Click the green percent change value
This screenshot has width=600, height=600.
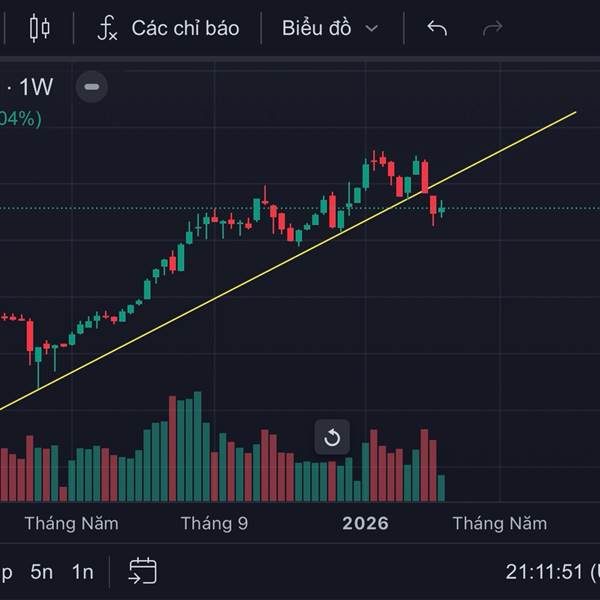[20, 119]
